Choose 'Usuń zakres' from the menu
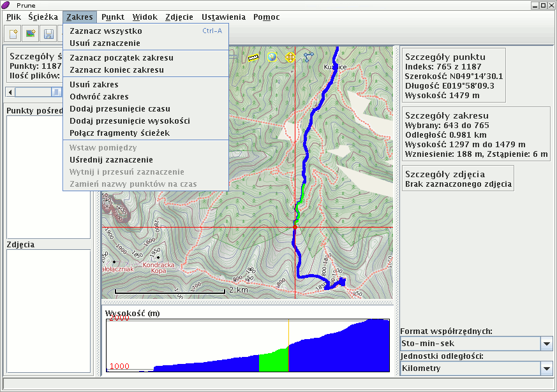557x392 pixels. pos(94,84)
